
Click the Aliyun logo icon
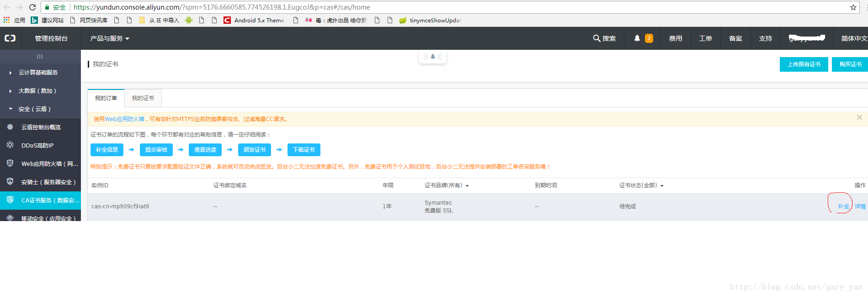pyautogui.click(x=10, y=38)
